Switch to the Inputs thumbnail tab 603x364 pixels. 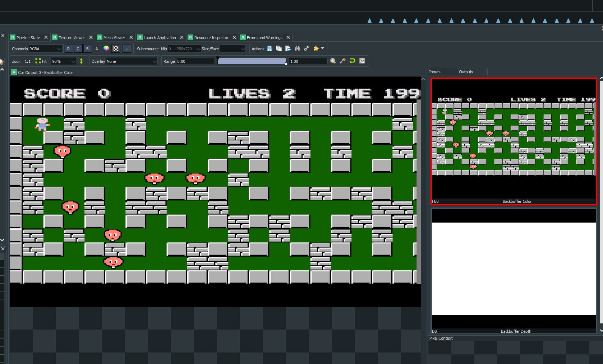click(443, 72)
